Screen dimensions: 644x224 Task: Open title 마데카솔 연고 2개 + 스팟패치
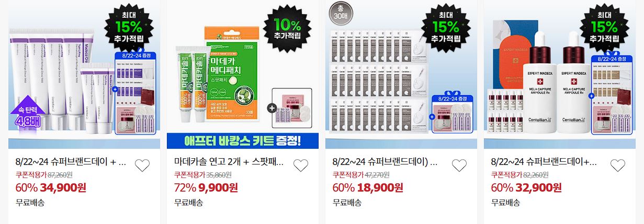point(229,161)
